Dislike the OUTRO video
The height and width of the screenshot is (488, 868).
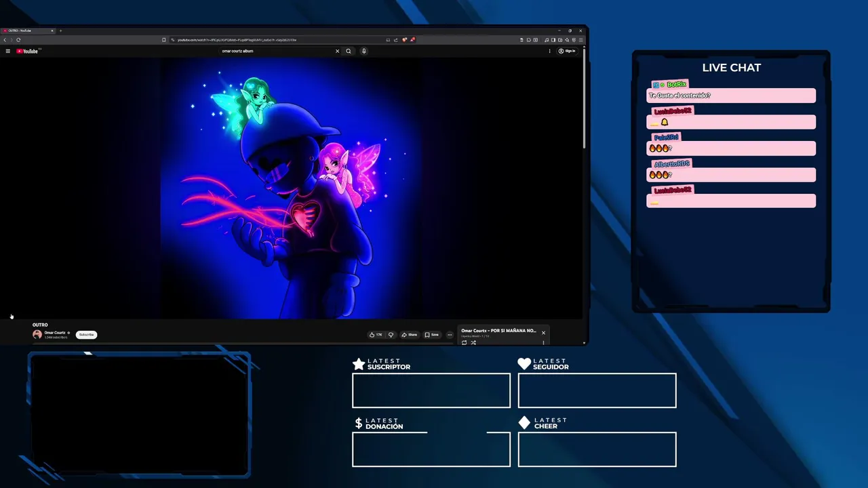click(x=391, y=335)
